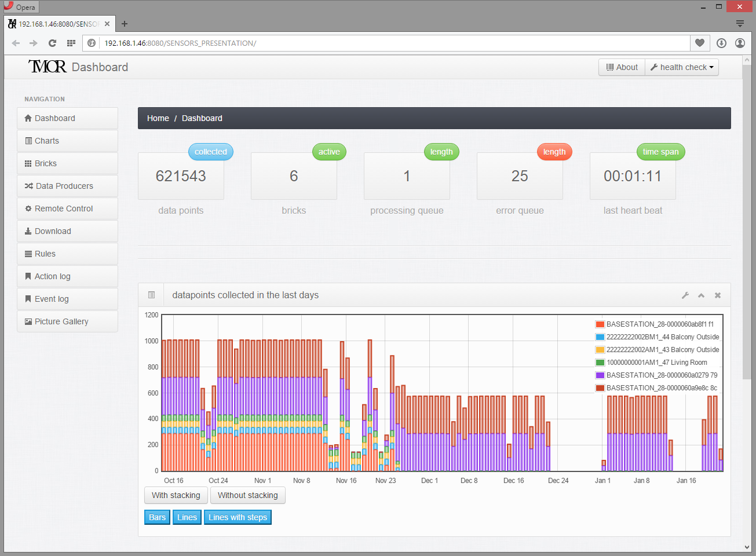Click the Download arrow icon in navigation

click(28, 231)
